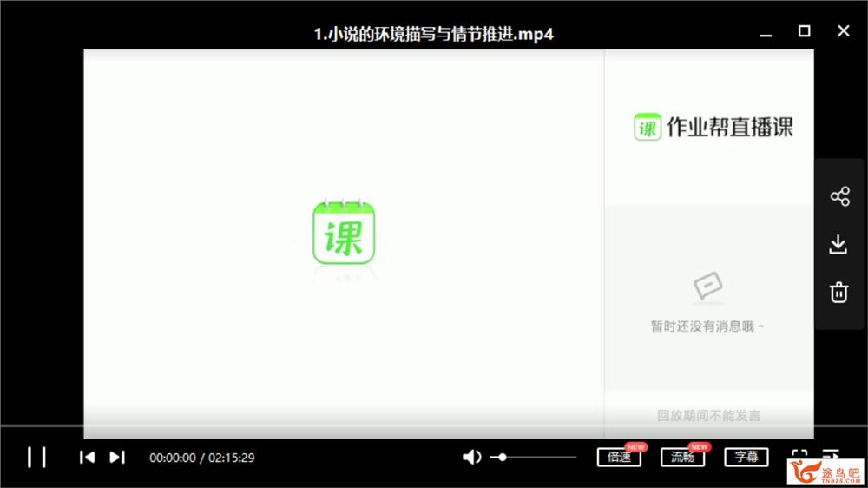The width and height of the screenshot is (868, 488).
Task: Maximize the player window
Action: pyautogui.click(x=804, y=31)
